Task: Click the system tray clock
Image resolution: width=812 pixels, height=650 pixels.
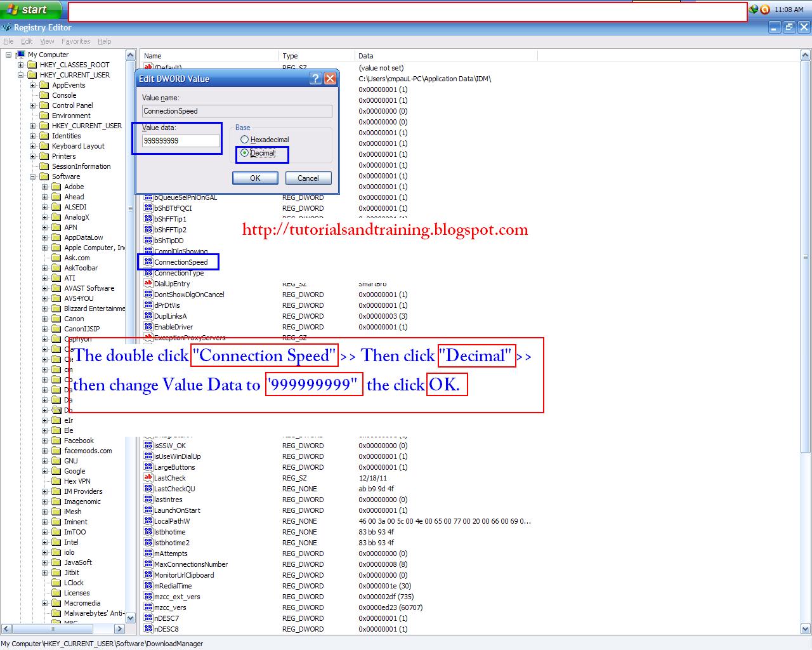Action: [x=789, y=10]
